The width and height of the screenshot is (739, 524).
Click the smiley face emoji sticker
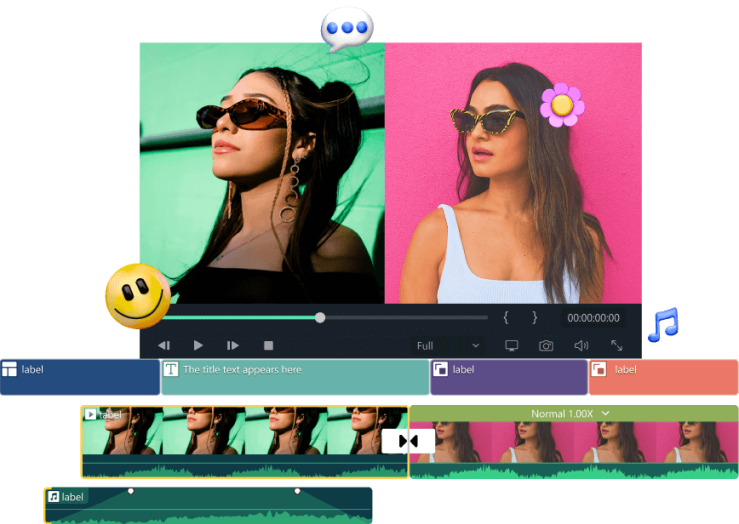pos(138,296)
